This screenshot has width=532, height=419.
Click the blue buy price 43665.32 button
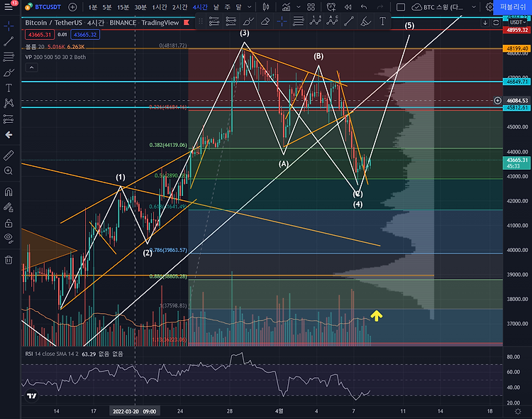click(x=85, y=35)
